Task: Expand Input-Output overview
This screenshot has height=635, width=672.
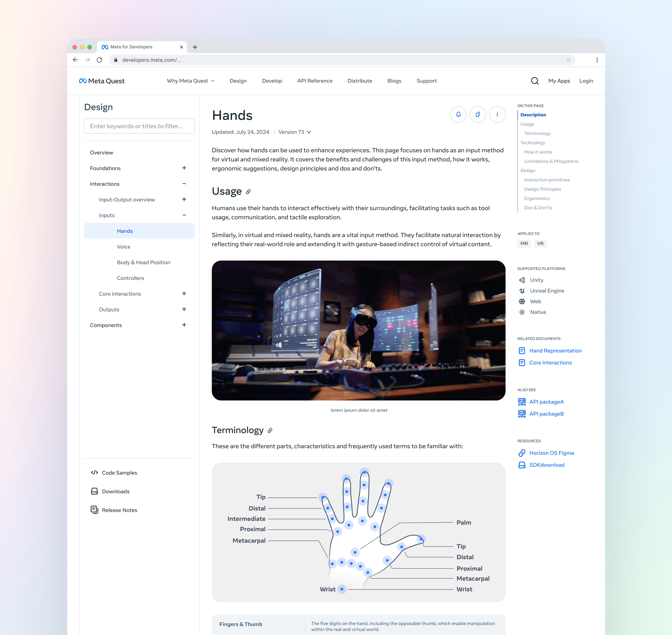Action: pos(184,199)
